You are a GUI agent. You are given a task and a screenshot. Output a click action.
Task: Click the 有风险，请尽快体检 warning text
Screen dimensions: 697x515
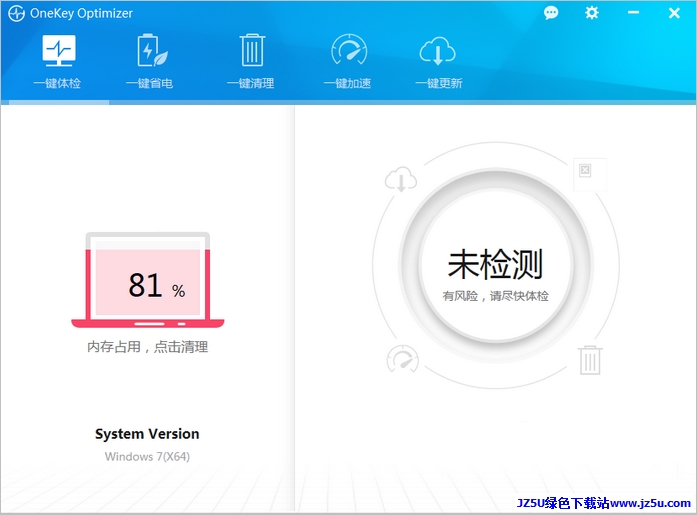pos(496,296)
